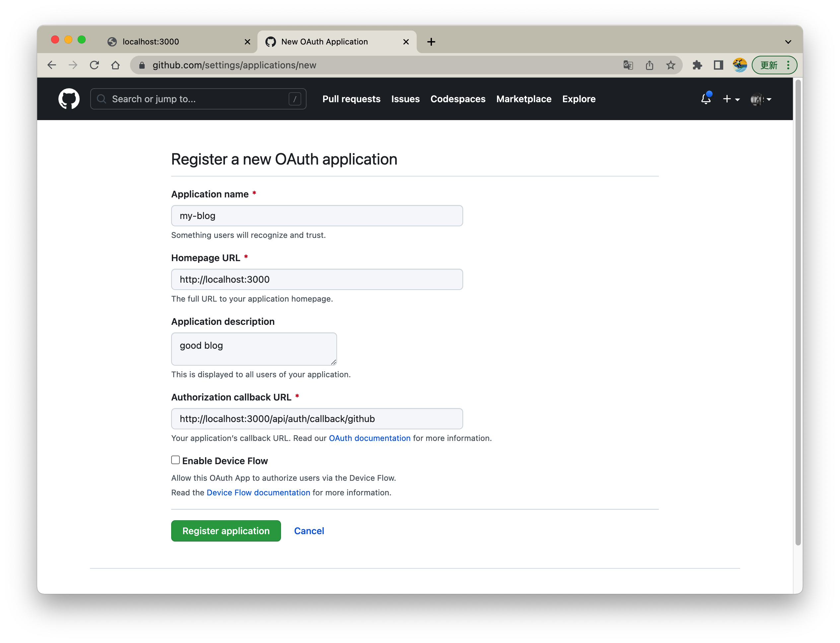
Task: Bookmark this page with the star
Action: [670, 65]
